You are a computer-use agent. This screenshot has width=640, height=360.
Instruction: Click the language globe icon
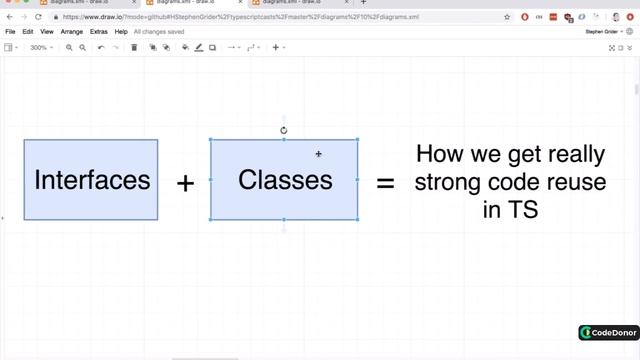tap(630, 31)
